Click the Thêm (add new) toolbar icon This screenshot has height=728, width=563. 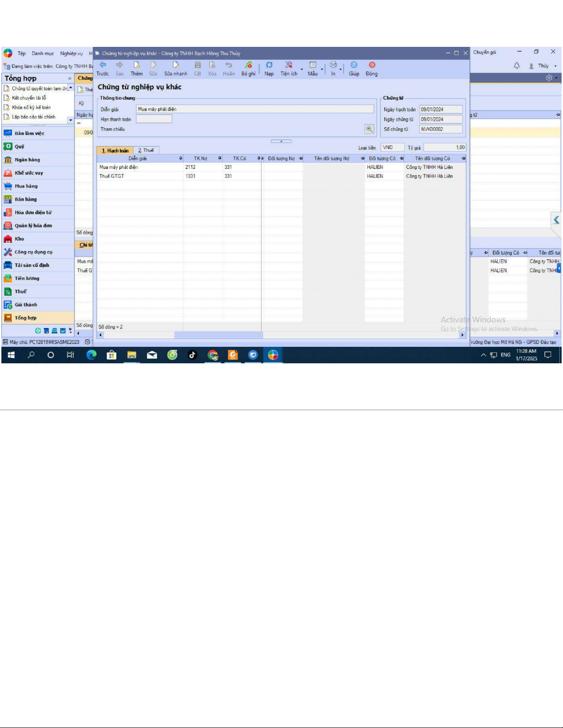pyautogui.click(x=136, y=65)
